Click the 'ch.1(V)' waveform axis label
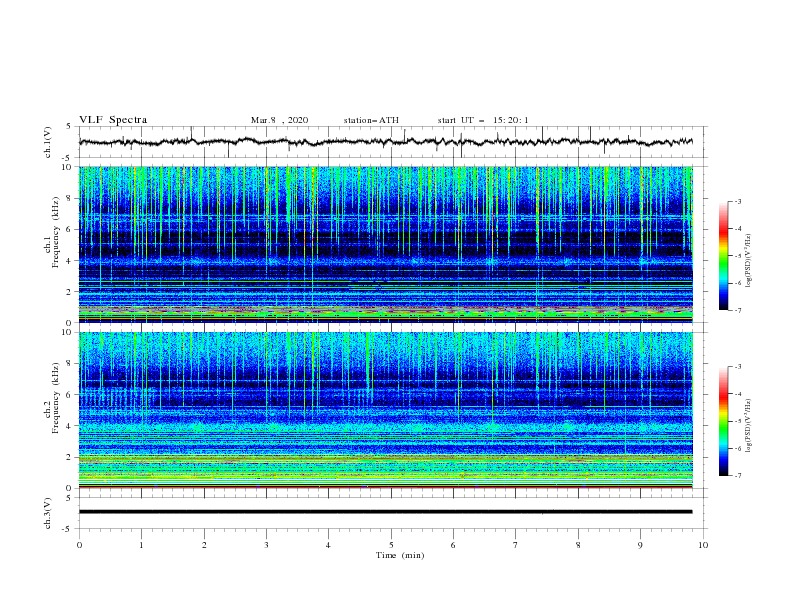 [48, 142]
